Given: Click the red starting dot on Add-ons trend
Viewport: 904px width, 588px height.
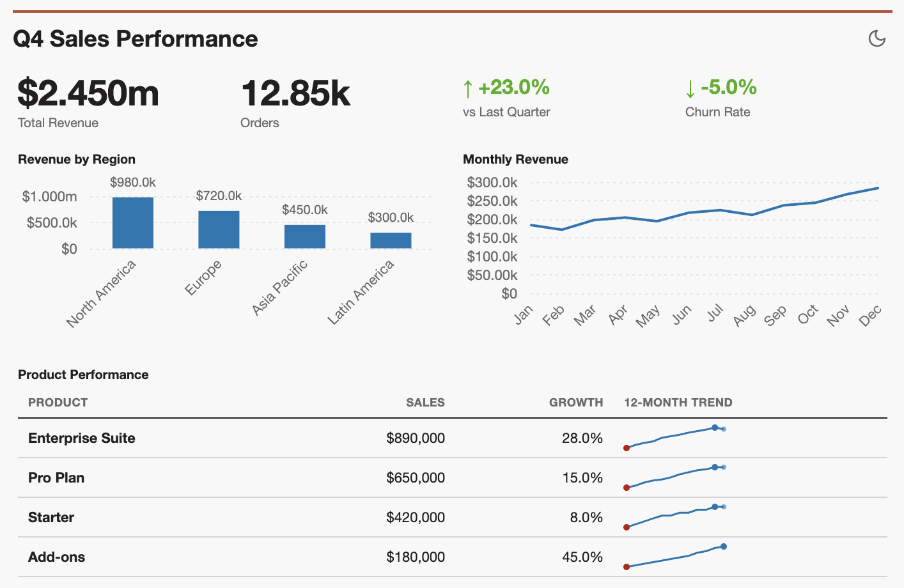Looking at the screenshot, I should coord(627,566).
